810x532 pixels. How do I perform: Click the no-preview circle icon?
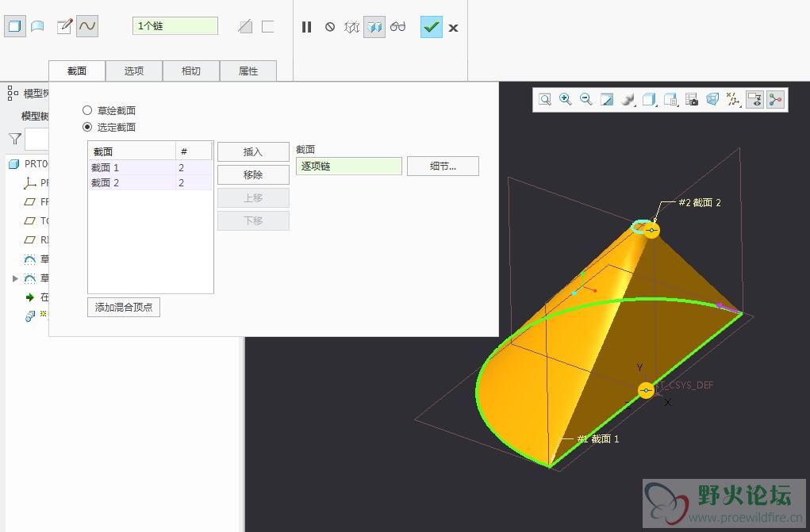[x=329, y=27]
